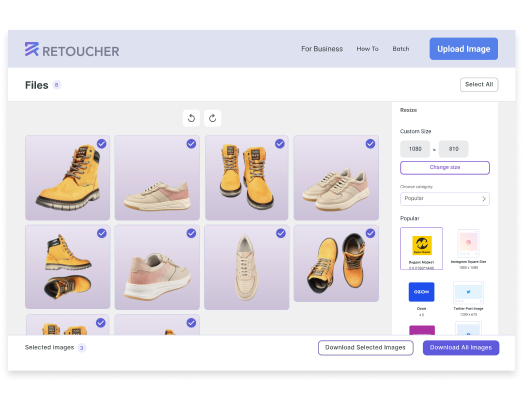This screenshot has width=523, height=410.
Task: Click the custom width field 1080
Action: 415,149
